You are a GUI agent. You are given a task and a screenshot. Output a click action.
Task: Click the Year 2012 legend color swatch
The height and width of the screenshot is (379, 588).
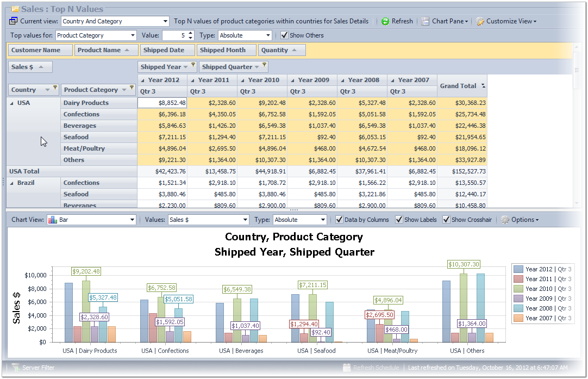518,269
